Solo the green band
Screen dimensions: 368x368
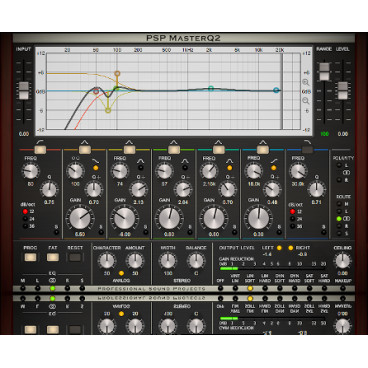tap(190, 232)
